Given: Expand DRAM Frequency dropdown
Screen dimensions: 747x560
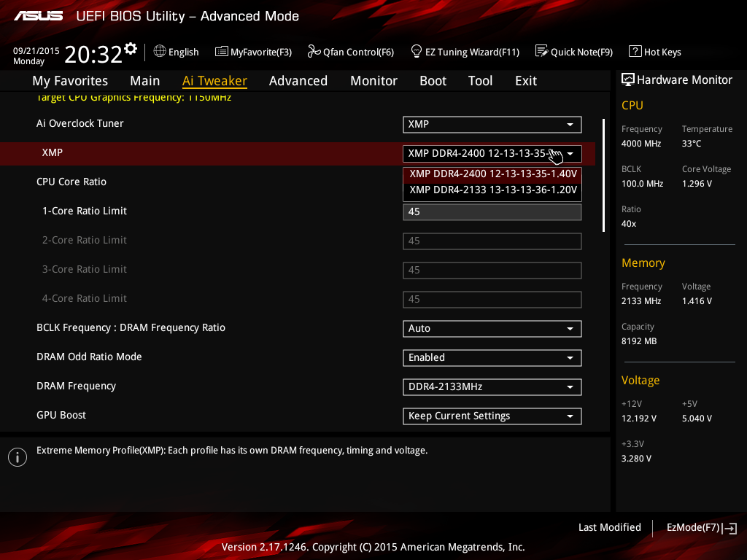Looking at the screenshot, I should point(492,386).
